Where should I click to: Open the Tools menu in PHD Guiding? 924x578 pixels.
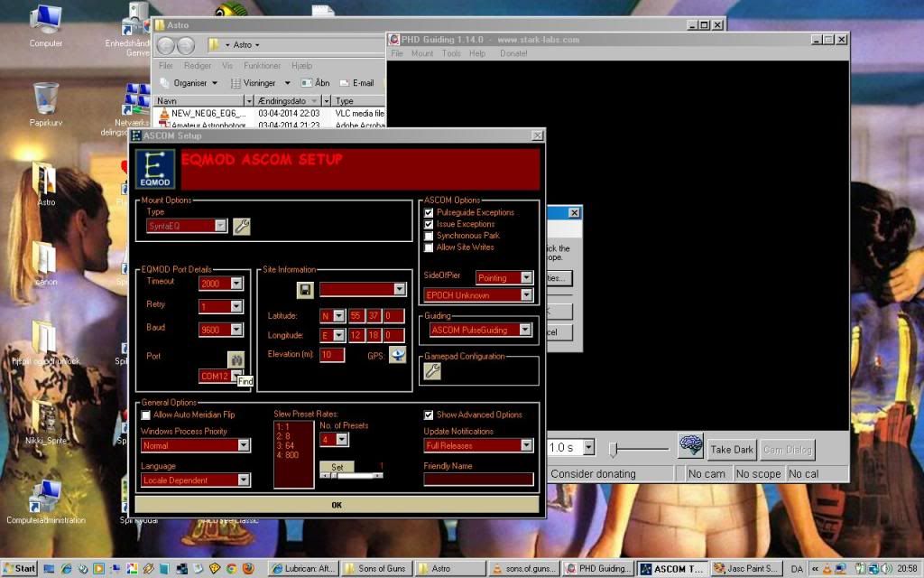point(451,53)
